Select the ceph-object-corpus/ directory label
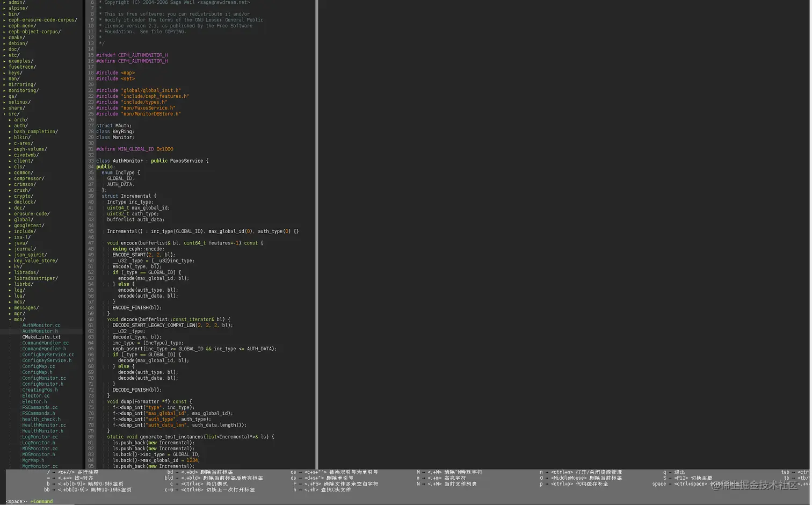This screenshot has width=812, height=505. [x=35, y=32]
